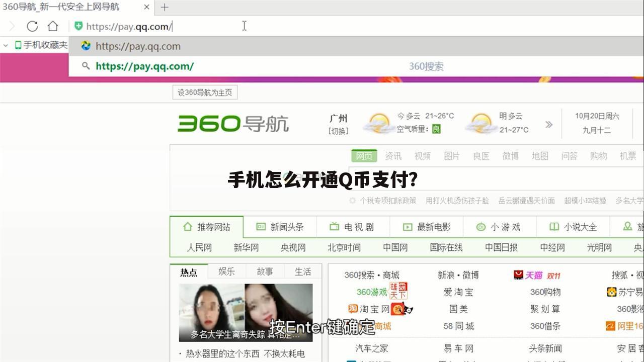Open the 电视剧 tab
Screen dimensions: 644x362
coord(352,227)
